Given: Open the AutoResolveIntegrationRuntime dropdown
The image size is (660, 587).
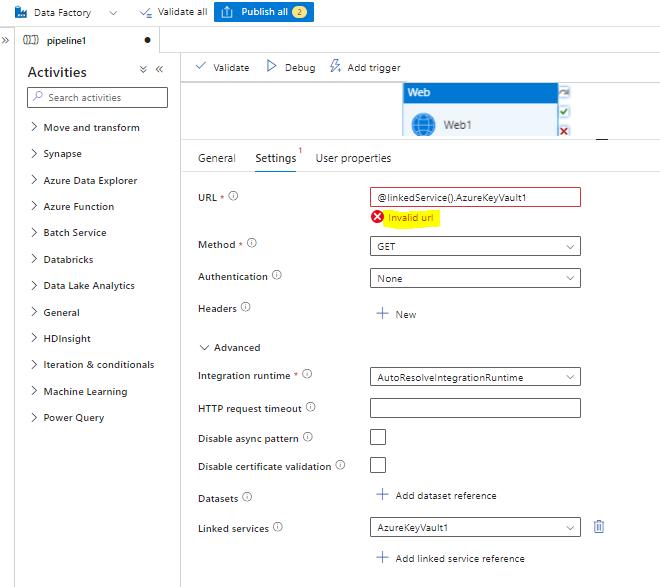Looking at the screenshot, I should pyautogui.click(x=475, y=377).
